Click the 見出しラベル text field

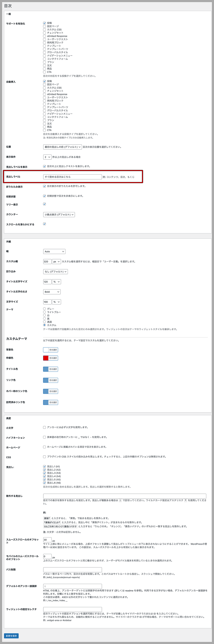(x=72, y=177)
